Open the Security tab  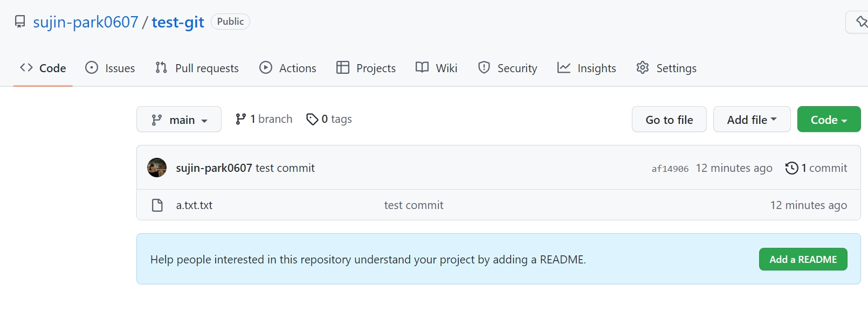507,68
